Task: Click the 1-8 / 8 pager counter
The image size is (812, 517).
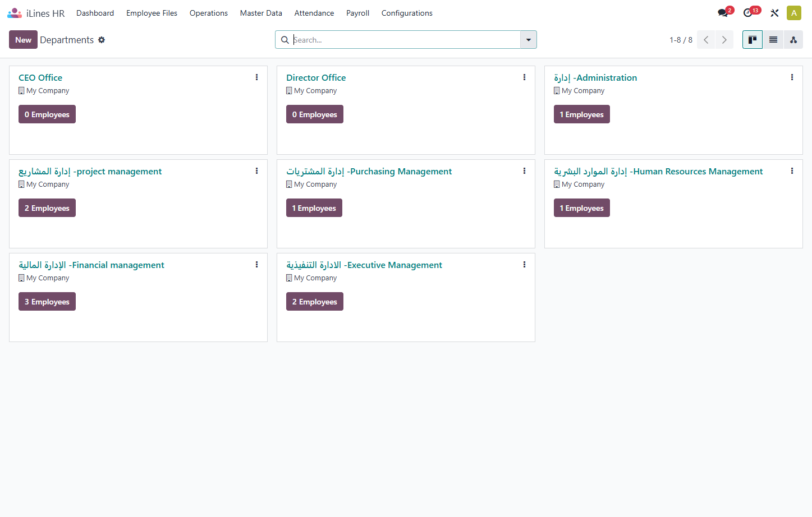Action: 681,40
